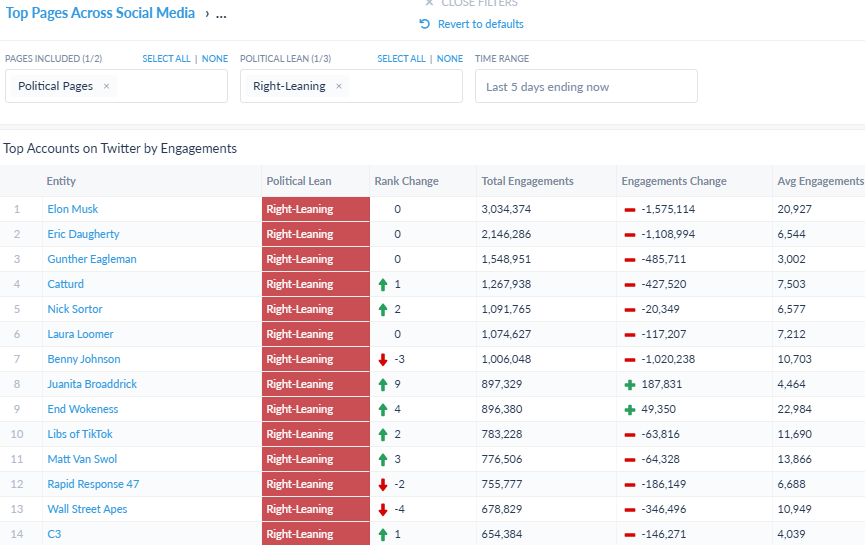Sort by Total Engagements column header
Image resolution: width=865 pixels, height=545 pixels.
(527, 181)
